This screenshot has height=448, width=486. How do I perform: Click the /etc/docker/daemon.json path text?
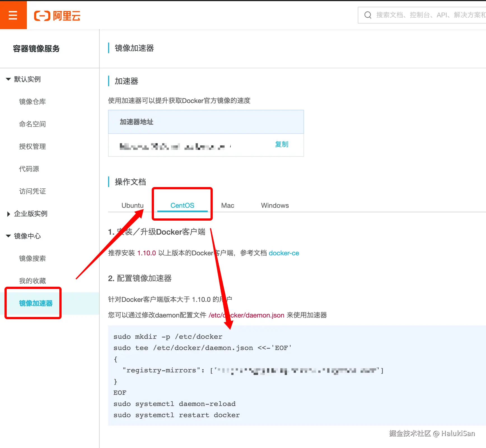click(x=246, y=315)
